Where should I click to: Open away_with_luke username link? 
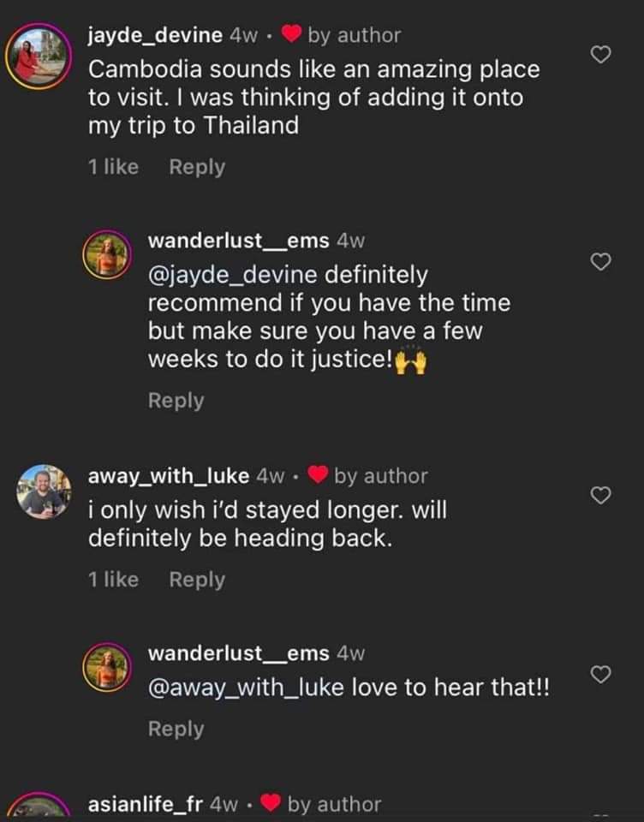coord(169,475)
